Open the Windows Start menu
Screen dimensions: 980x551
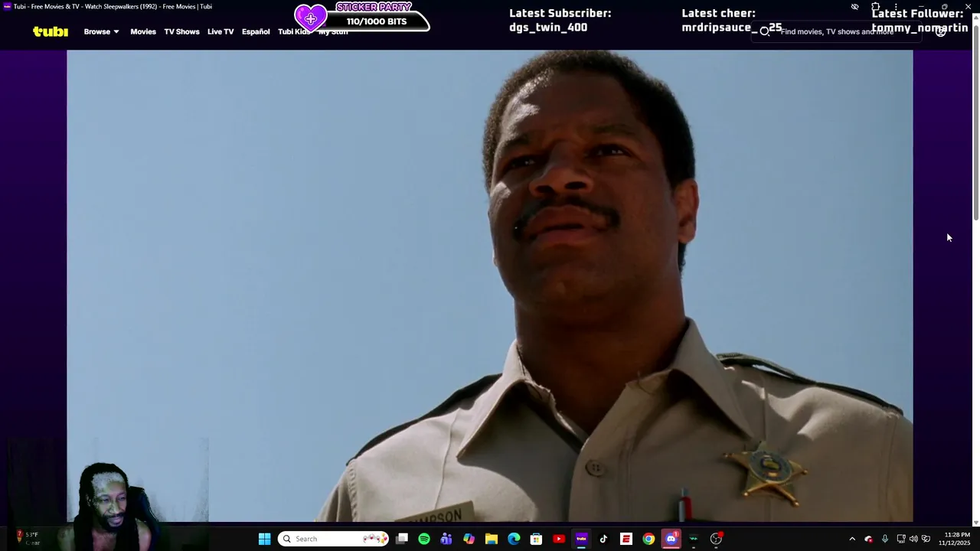coord(264,539)
